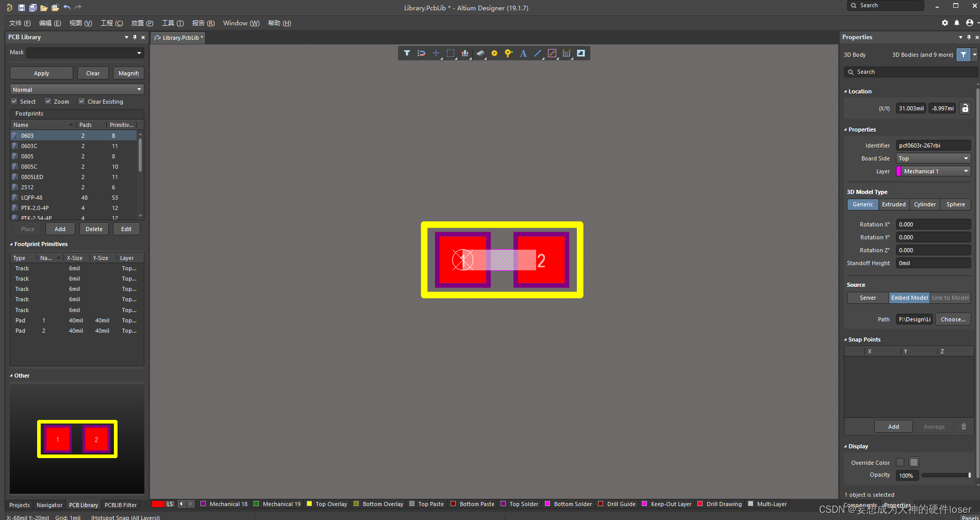980x520 pixels.
Task: Enable the Select checkbox in mask options
Action: pyautogui.click(x=14, y=101)
